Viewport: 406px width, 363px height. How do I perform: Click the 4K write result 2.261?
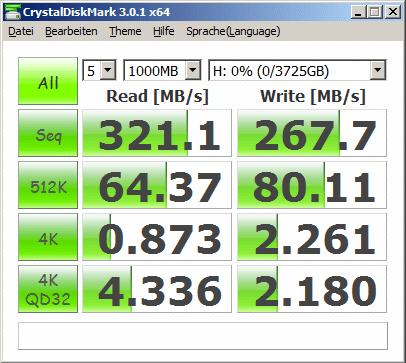coord(312,237)
